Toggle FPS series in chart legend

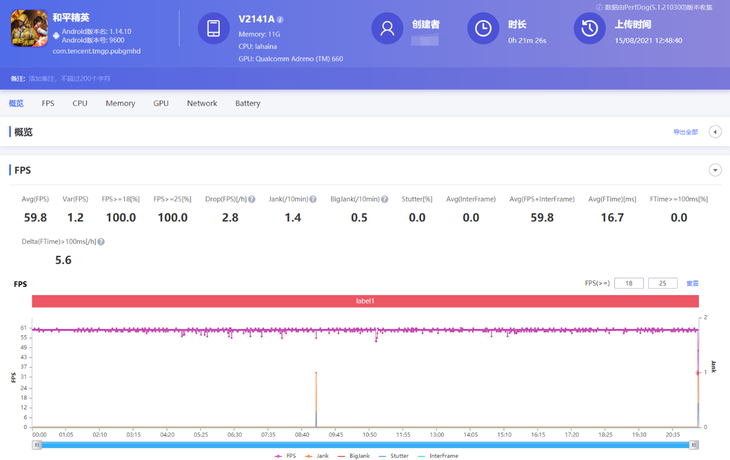[x=286, y=456]
